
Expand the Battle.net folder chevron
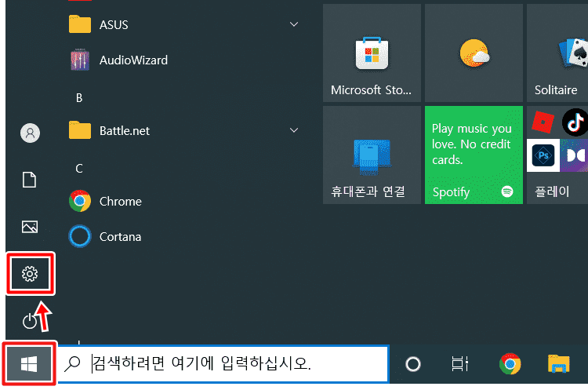tap(294, 130)
